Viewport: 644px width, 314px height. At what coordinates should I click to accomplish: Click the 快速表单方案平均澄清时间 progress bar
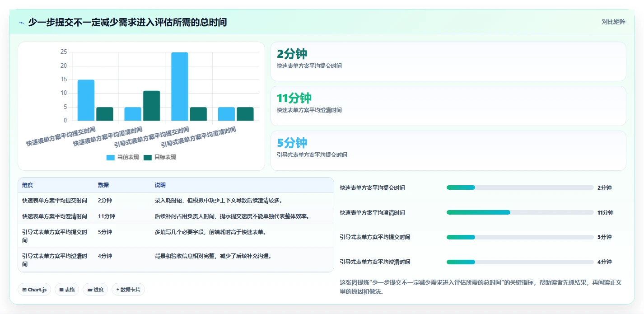tap(520, 212)
